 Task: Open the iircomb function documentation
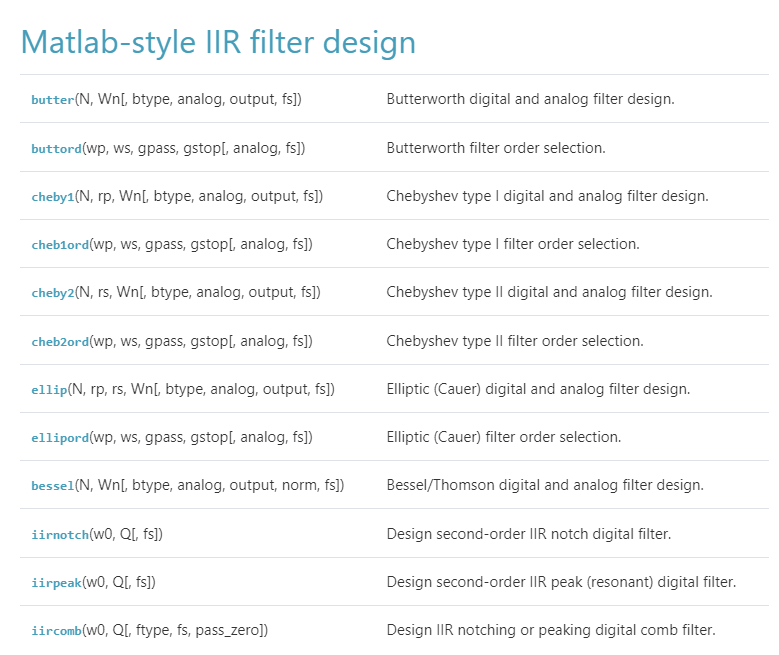tap(56, 630)
